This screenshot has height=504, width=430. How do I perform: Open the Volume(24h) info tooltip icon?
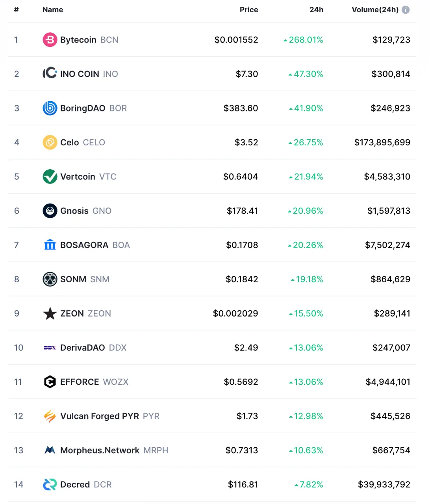click(406, 10)
